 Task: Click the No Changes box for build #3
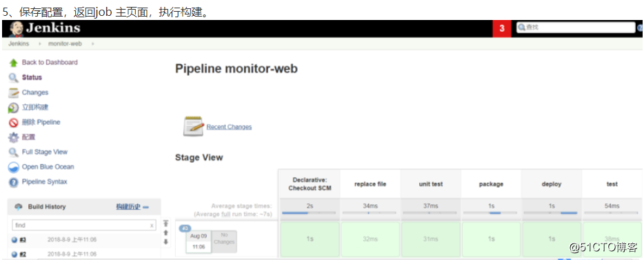coord(224,241)
